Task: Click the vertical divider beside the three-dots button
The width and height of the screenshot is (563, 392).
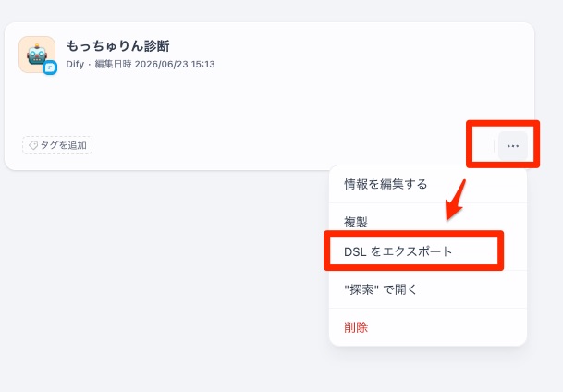Action: coord(494,146)
